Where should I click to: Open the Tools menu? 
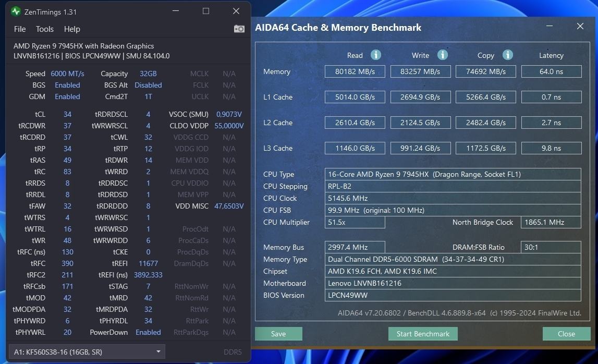[x=45, y=29]
